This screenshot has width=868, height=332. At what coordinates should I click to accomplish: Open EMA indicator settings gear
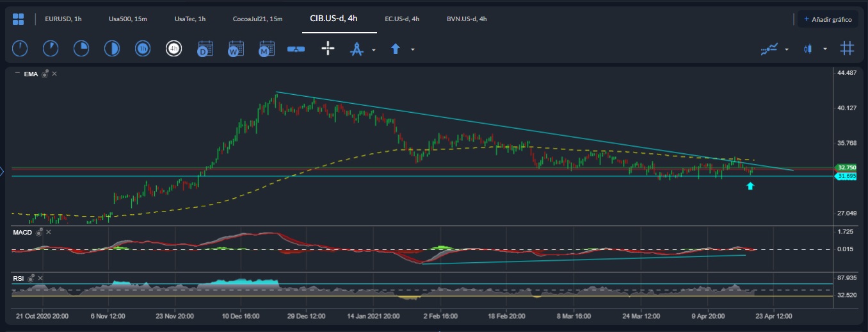pos(45,74)
